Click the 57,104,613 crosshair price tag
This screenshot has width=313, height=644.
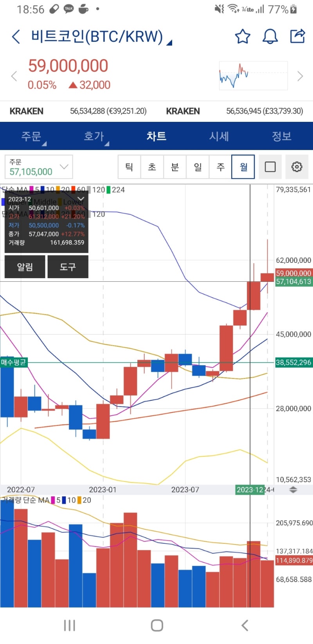[293, 282]
